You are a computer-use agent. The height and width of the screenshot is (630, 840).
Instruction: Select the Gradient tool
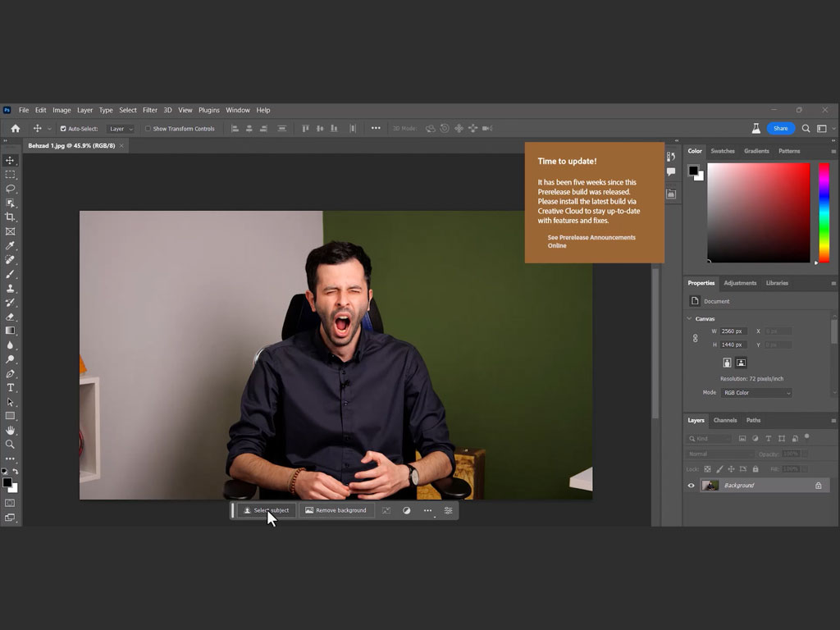click(x=10, y=331)
